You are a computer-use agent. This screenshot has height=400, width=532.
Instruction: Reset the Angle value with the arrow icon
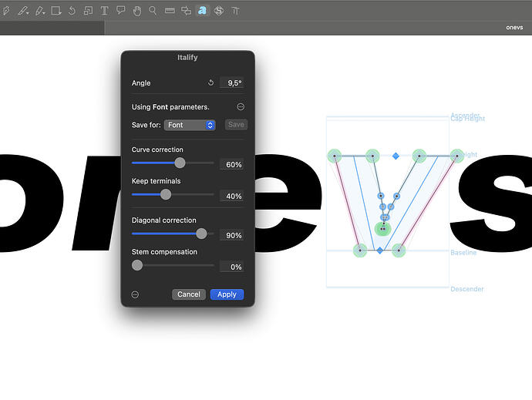pos(210,82)
